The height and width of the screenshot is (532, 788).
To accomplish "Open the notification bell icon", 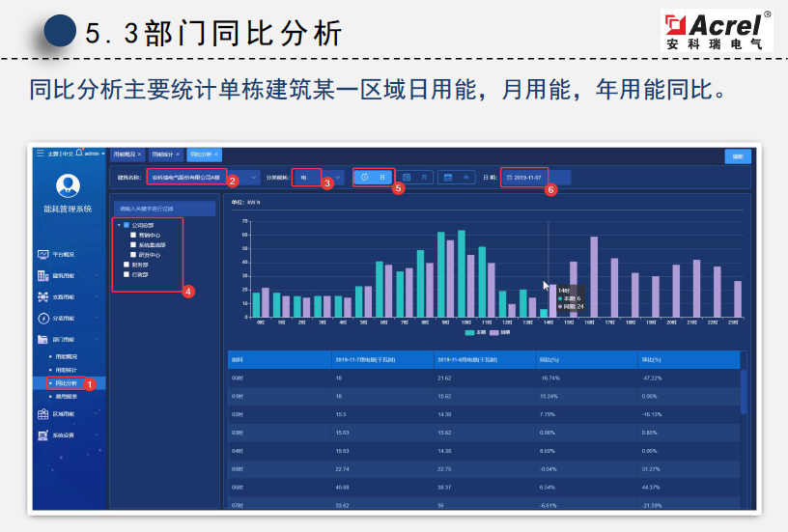I will 79,153.
